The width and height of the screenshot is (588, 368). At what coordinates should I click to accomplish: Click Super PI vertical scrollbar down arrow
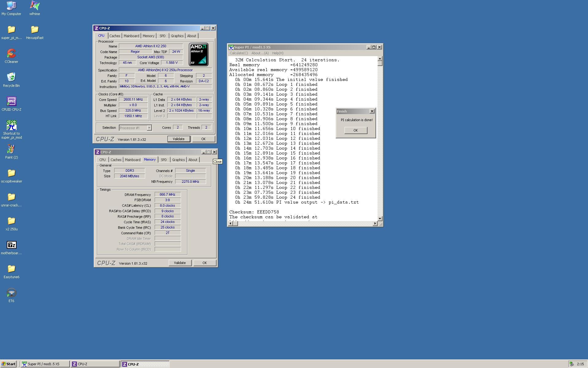pyautogui.click(x=380, y=219)
